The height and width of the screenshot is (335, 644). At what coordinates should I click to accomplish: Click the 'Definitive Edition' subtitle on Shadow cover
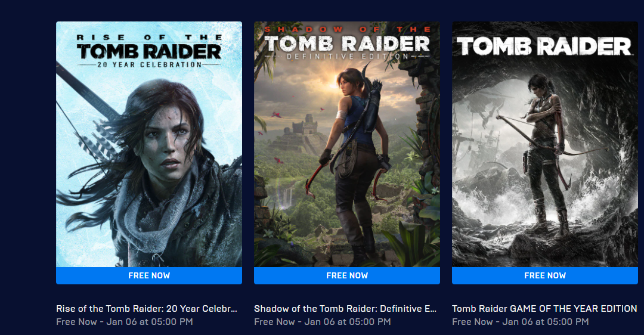pos(348,56)
